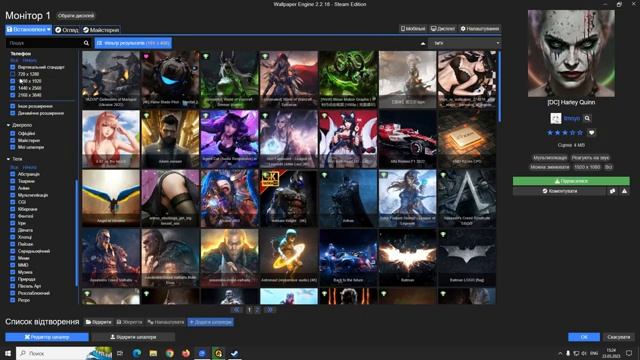640x360 pixels.
Task: Select the Angel of Ukraine wallpaper thumbnail
Action: (x=111, y=198)
